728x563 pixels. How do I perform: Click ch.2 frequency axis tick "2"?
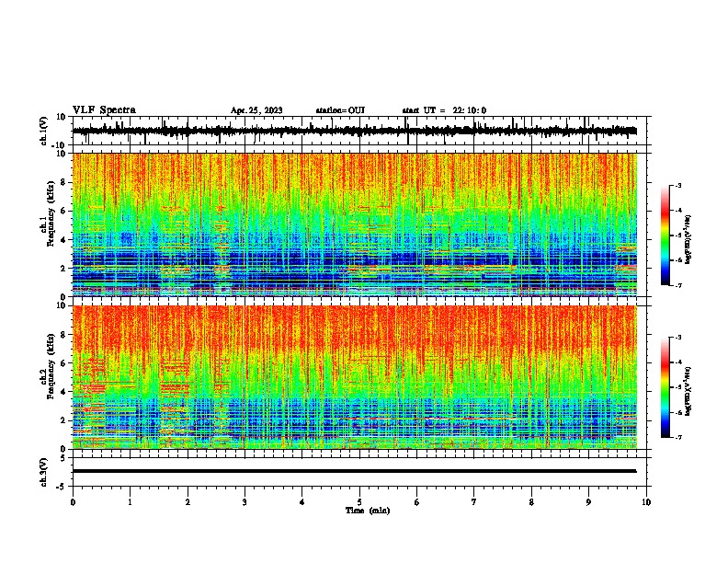tap(63, 420)
